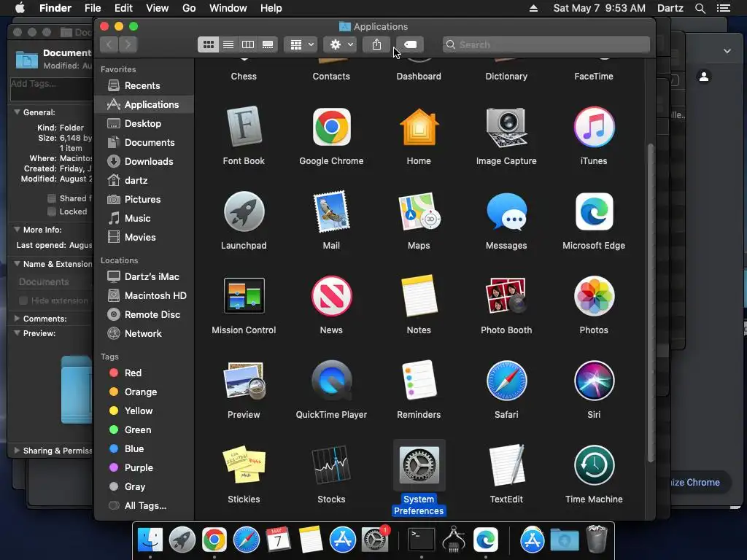
Task: Click All Tags in the sidebar
Action: 144,506
